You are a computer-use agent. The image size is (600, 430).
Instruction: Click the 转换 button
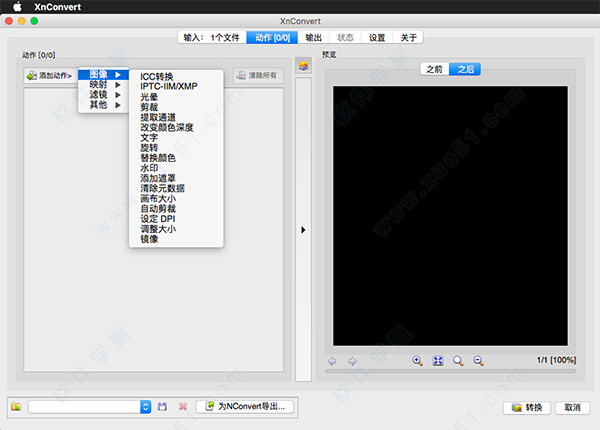[527, 407]
